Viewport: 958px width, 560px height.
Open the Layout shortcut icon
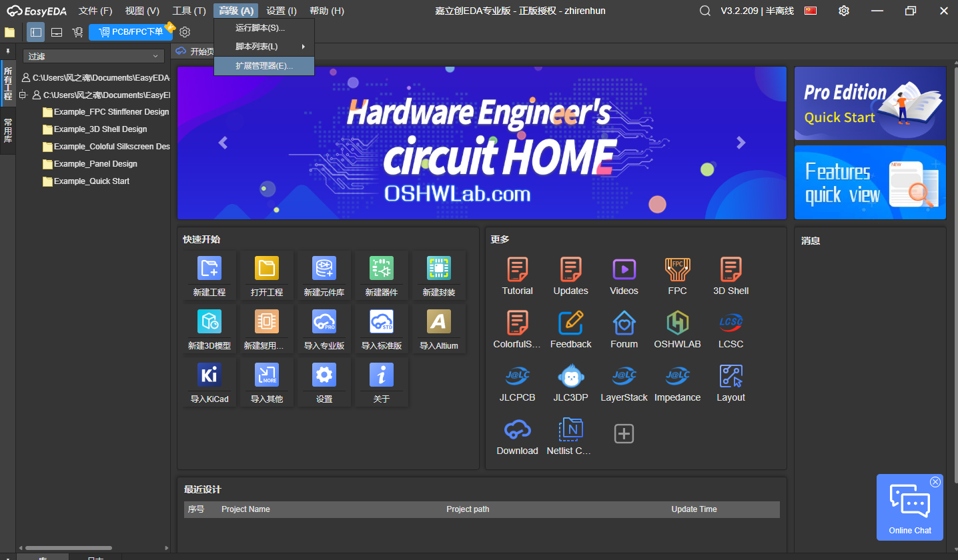point(731,376)
